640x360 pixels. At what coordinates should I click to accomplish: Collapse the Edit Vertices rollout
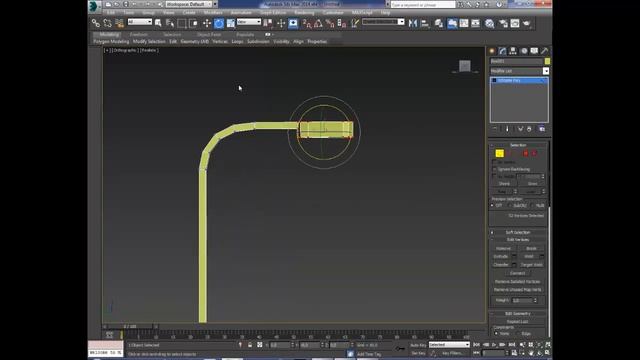coord(518,240)
